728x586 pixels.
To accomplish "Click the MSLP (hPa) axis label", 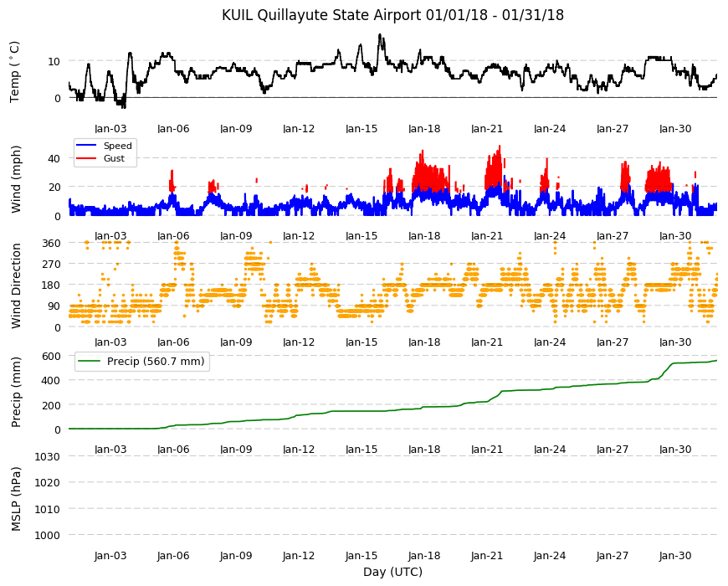I will coord(16,498).
